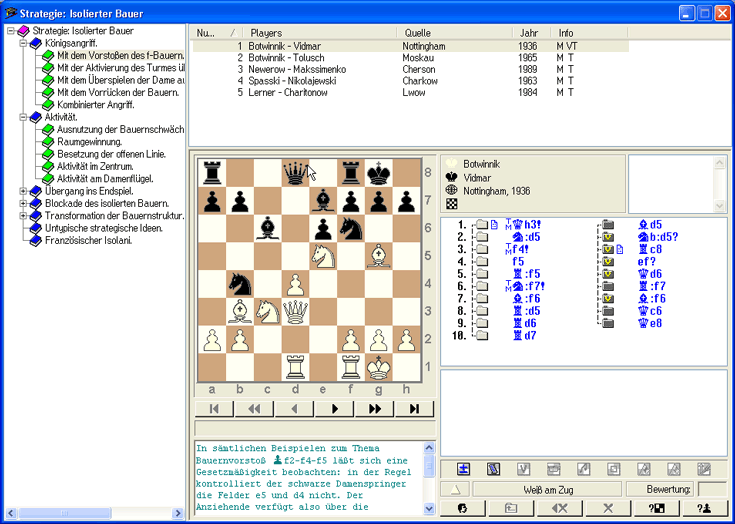Viewport: 735px width, 524px height.
Task: Expand the Übergang ins Endspiel branch
Action: (x=23, y=191)
